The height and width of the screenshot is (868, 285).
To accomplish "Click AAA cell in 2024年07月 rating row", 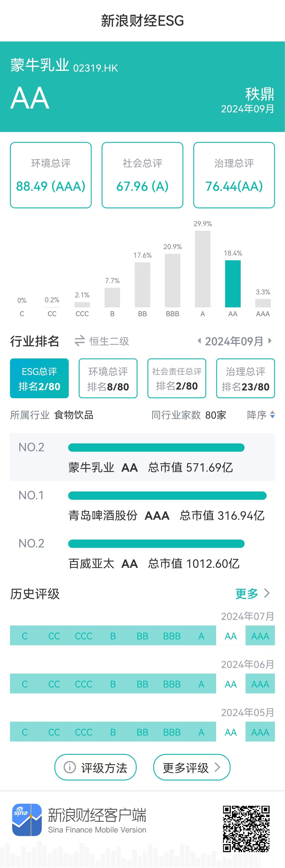I will pyautogui.click(x=260, y=636).
